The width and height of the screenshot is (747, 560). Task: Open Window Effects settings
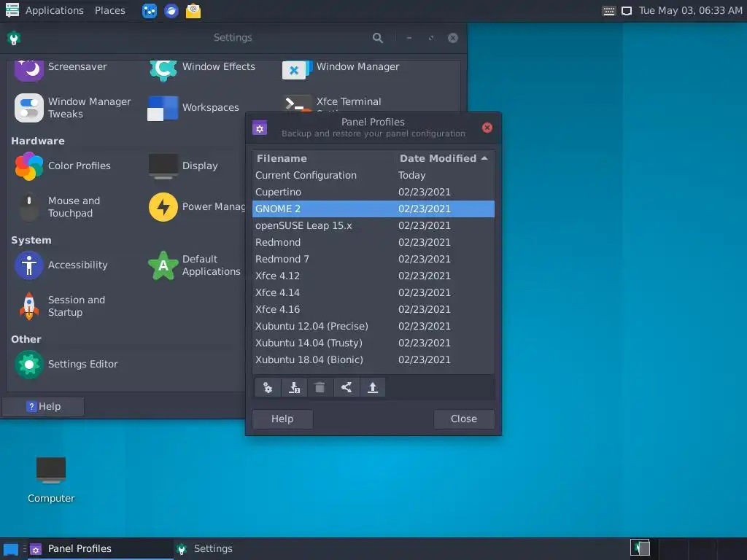202,69
